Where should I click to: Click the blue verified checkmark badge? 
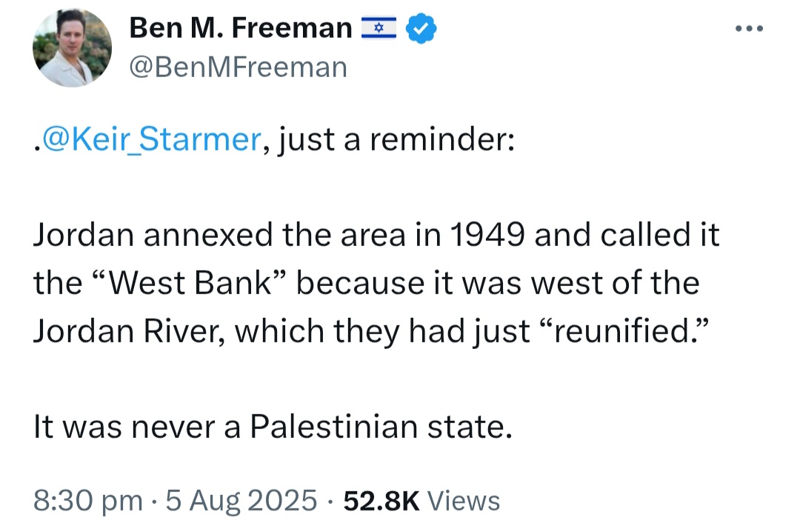421,29
